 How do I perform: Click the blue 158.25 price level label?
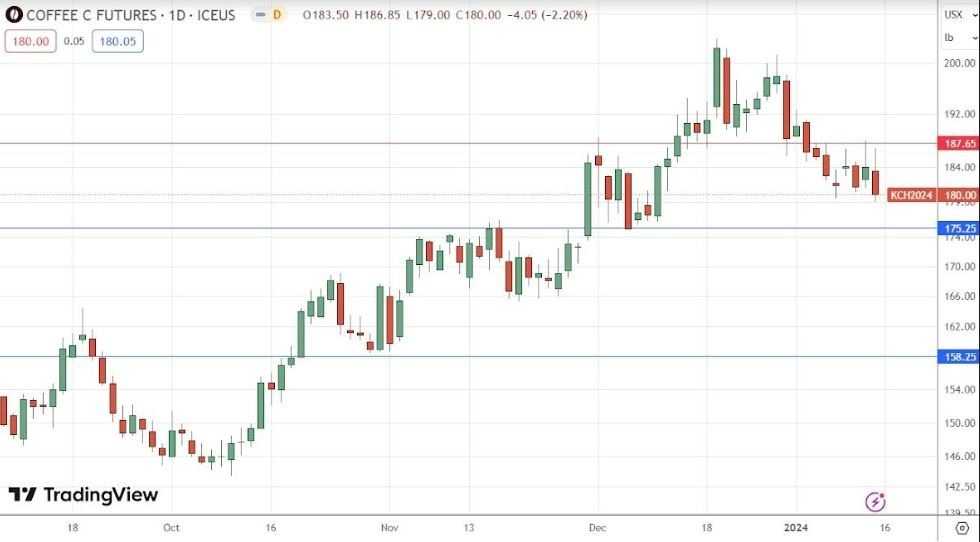(958, 357)
